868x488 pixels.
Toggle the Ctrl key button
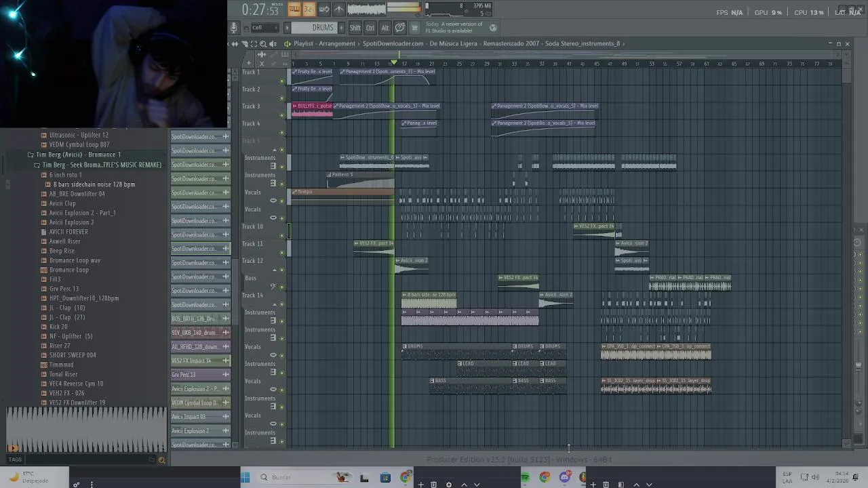[x=370, y=28]
